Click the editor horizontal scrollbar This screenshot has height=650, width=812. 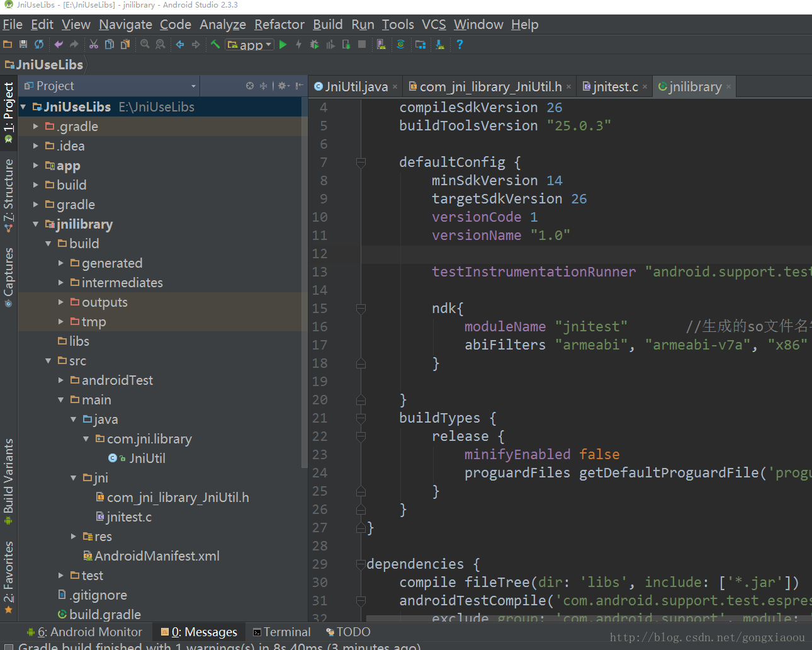coord(589,619)
